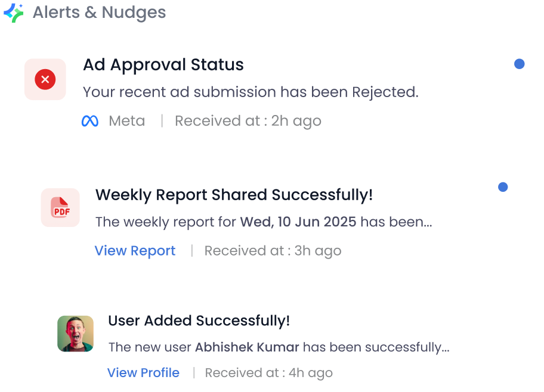The width and height of the screenshot is (544, 392).
Task: Click the red rejected X icon
Action: point(45,79)
